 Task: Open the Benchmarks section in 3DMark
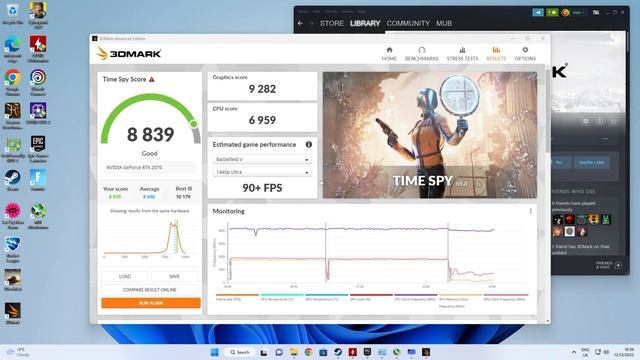click(x=422, y=53)
